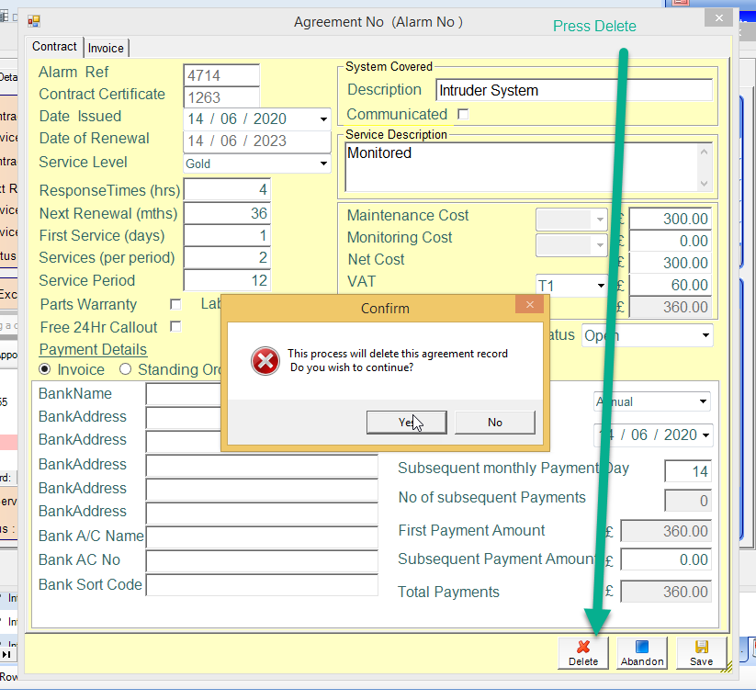The height and width of the screenshot is (700, 756).
Task: Click the last-record navigation icon in background window
Action: [6, 654]
